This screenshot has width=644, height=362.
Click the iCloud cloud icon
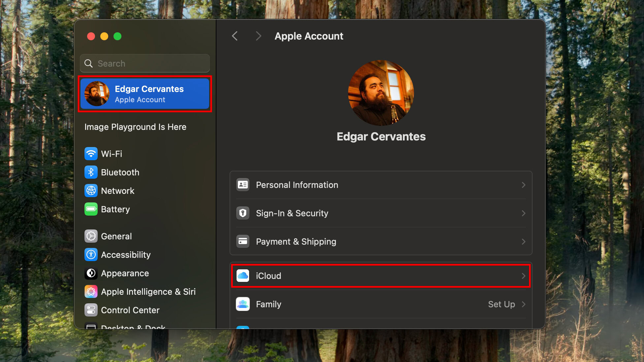coord(243,276)
